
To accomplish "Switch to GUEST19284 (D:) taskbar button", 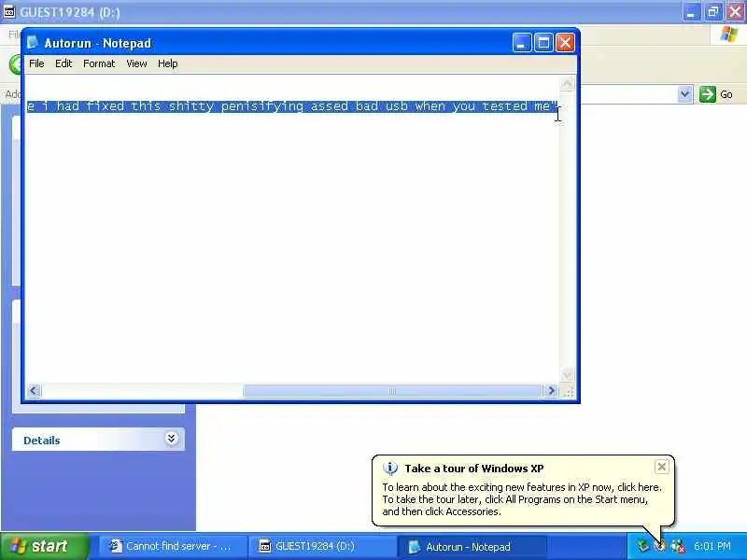I will (x=322, y=546).
